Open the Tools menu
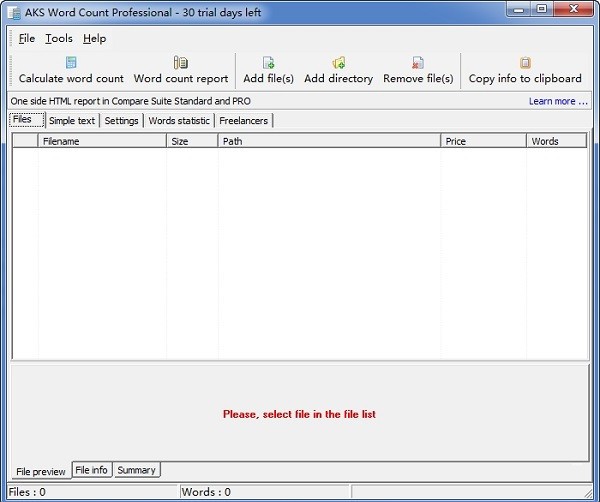Image resolution: width=600 pixels, height=502 pixels. (x=59, y=38)
